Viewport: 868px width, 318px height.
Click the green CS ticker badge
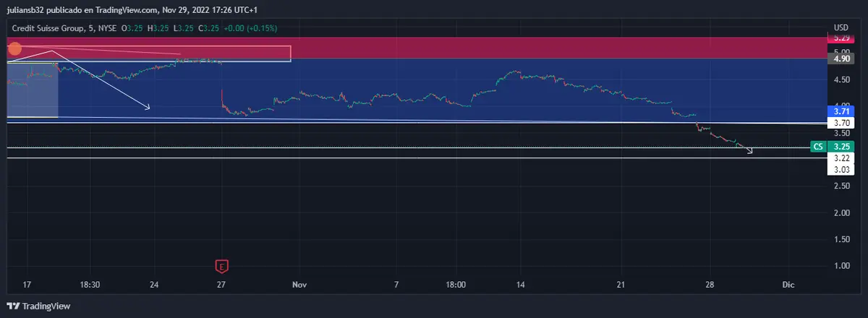[x=818, y=147]
